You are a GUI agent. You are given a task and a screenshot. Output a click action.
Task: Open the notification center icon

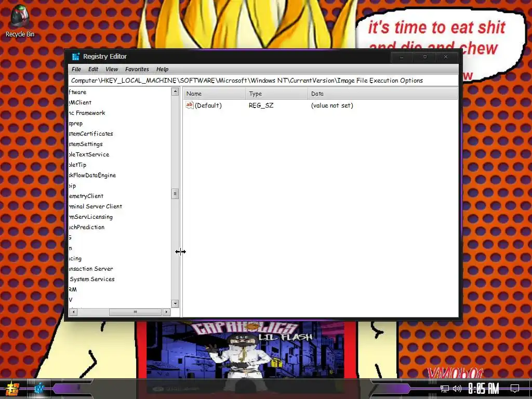[515, 389]
